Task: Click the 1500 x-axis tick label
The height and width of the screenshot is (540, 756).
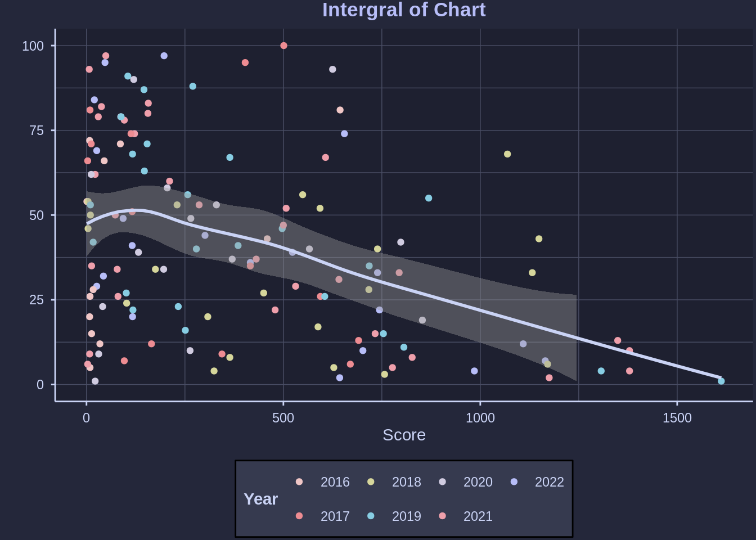Action: (x=677, y=418)
